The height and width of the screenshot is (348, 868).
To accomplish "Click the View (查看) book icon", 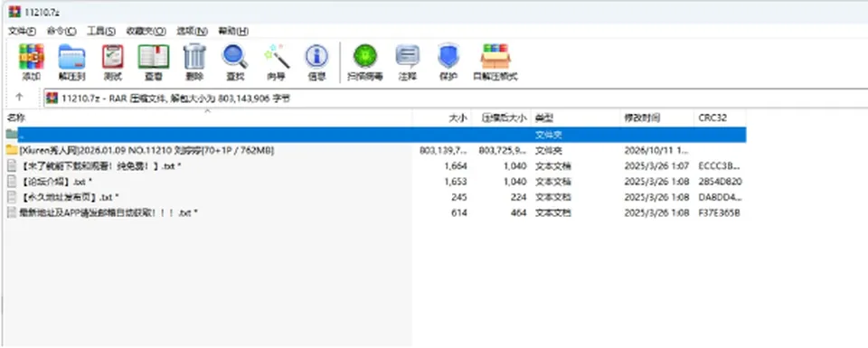I will click(154, 56).
